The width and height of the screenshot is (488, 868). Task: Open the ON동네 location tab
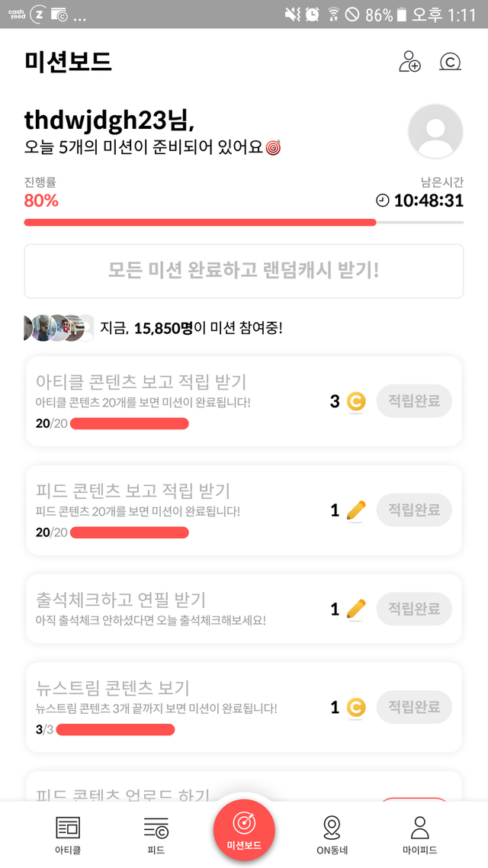pos(332,834)
